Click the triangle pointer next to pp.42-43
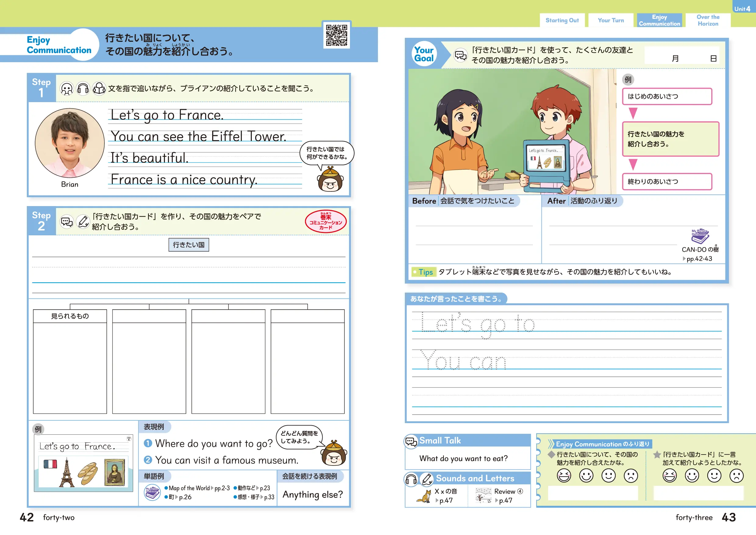The width and height of the screenshot is (756, 535). [684, 259]
